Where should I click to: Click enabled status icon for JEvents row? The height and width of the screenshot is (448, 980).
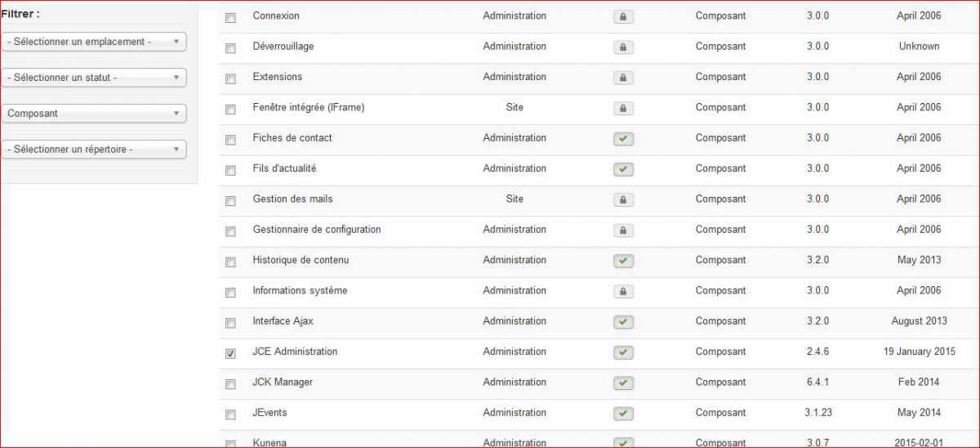click(623, 414)
